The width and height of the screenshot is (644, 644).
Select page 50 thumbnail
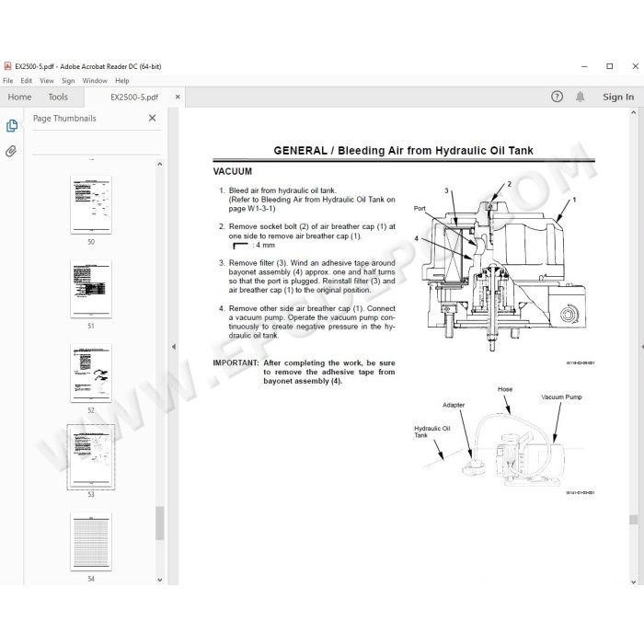tap(91, 205)
